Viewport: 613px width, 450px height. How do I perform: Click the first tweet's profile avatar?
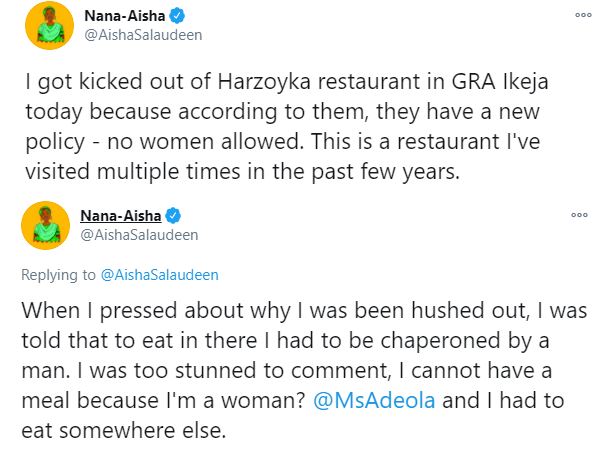(x=44, y=25)
